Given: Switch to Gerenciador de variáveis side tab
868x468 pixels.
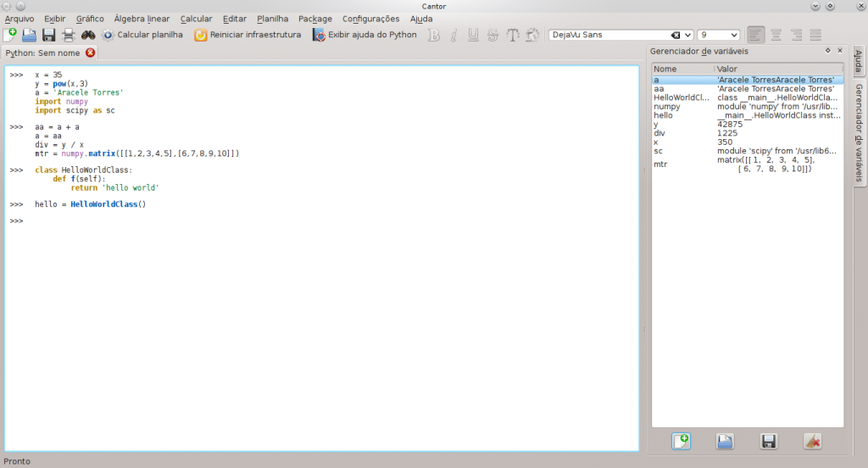Looking at the screenshot, I should click(x=859, y=133).
